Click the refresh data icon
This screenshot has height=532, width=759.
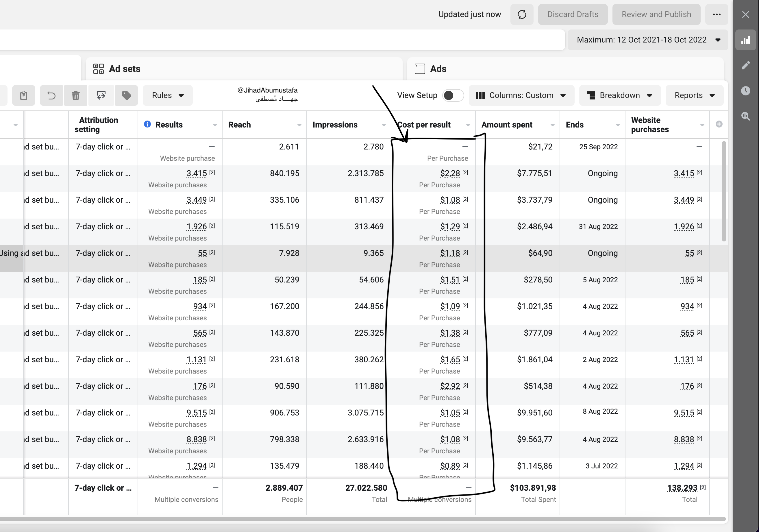tap(522, 14)
